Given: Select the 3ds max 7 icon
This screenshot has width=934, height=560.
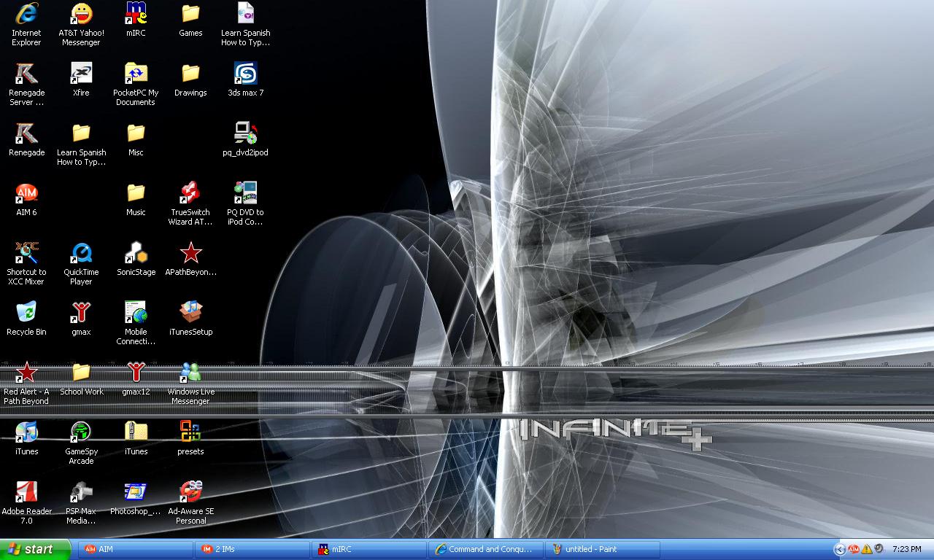Looking at the screenshot, I should click(245, 74).
